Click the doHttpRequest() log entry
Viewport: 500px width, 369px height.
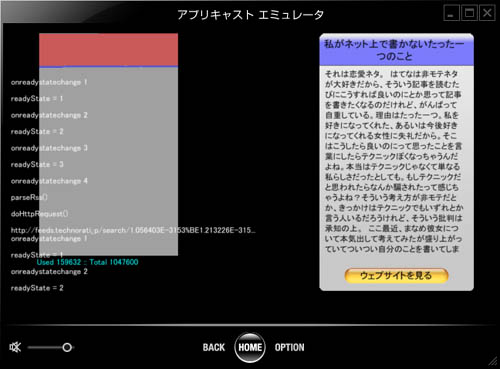tap(39, 214)
